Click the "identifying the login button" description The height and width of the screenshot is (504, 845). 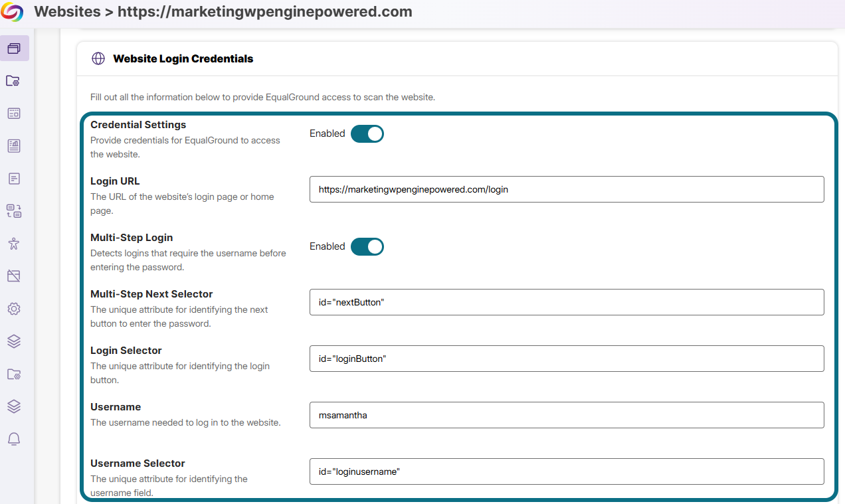coord(180,373)
